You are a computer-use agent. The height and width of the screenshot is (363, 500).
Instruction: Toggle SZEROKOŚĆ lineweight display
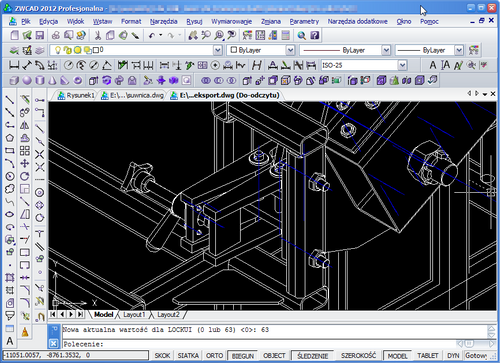pyautogui.click(x=358, y=356)
